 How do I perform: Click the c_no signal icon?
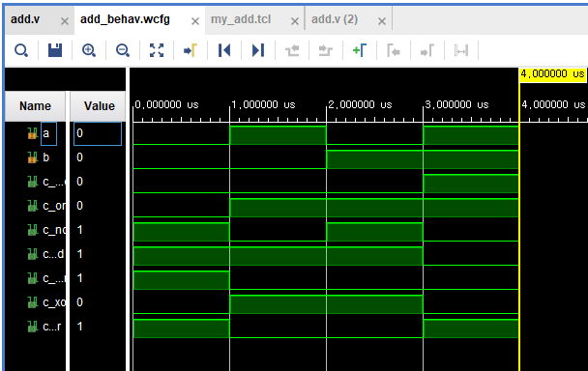(x=33, y=230)
